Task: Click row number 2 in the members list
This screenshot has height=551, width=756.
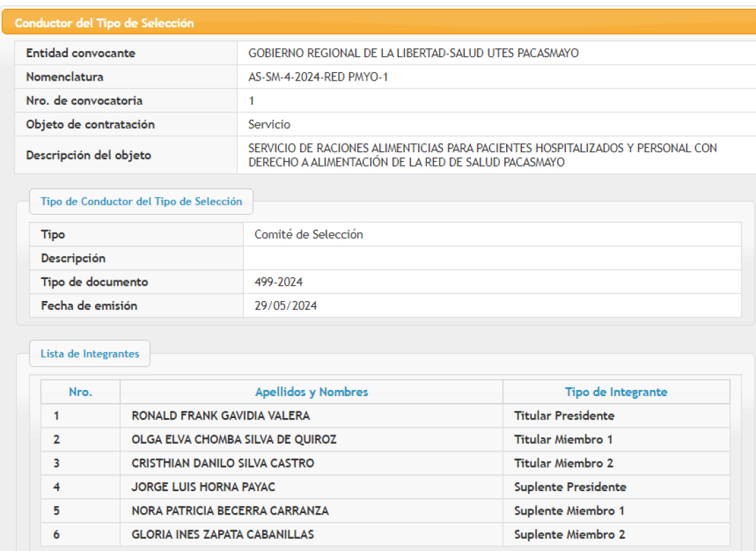Action: [56, 439]
